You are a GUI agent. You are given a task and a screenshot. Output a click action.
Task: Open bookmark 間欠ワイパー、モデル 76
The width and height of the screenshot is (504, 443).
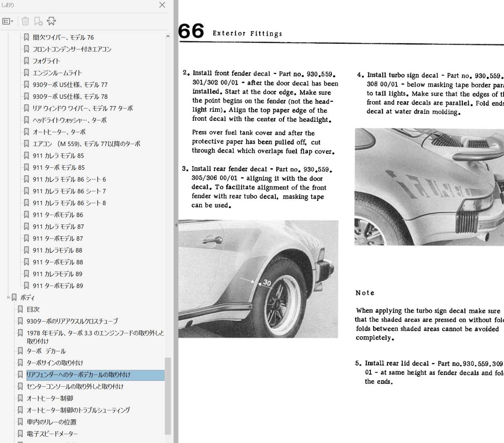coord(63,37)
